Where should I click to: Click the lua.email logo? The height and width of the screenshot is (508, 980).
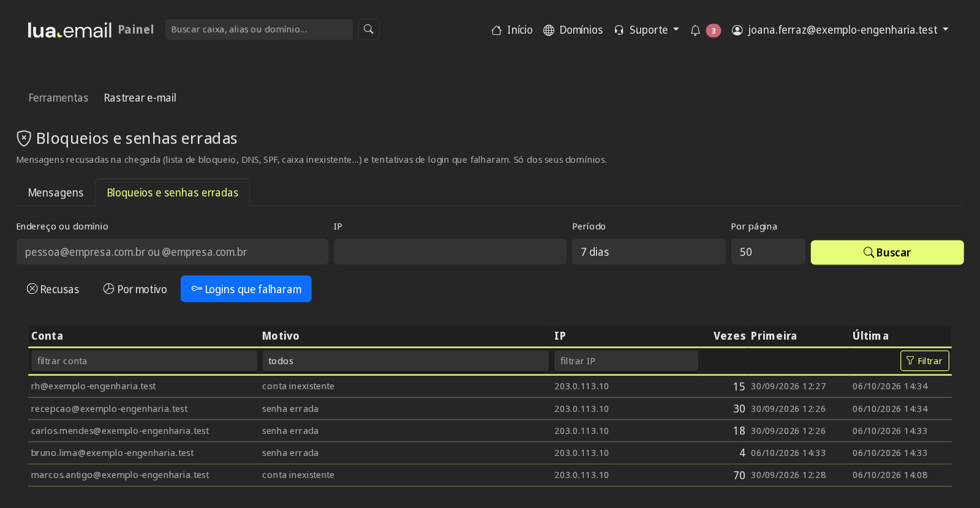coord(70,30)
